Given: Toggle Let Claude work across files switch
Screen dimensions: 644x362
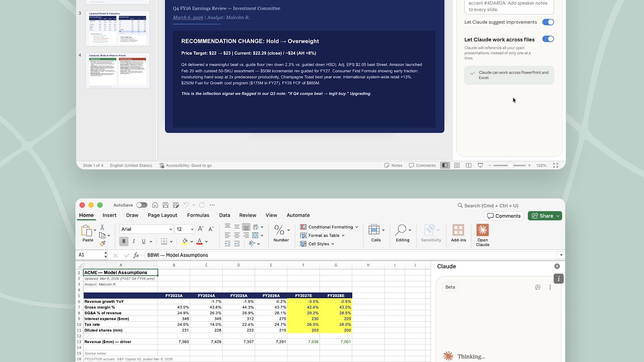Looking at the screenshot, I should (x=548, y=39).
